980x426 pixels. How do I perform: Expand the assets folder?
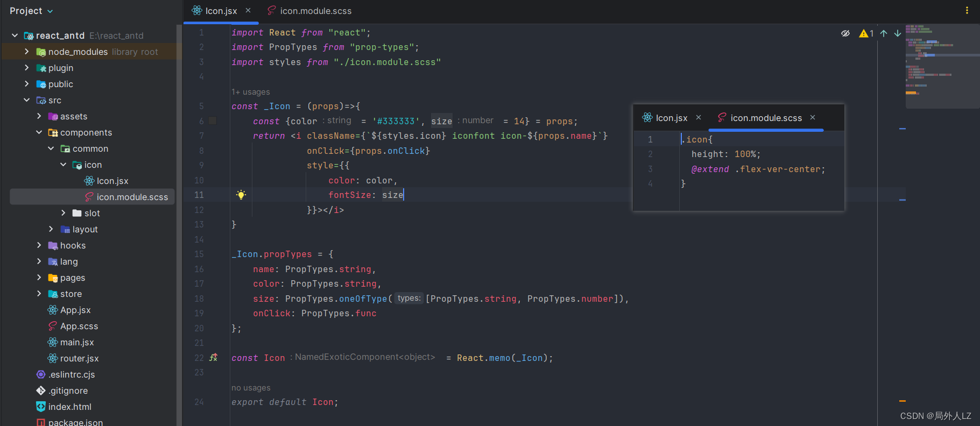click(39, 116)
